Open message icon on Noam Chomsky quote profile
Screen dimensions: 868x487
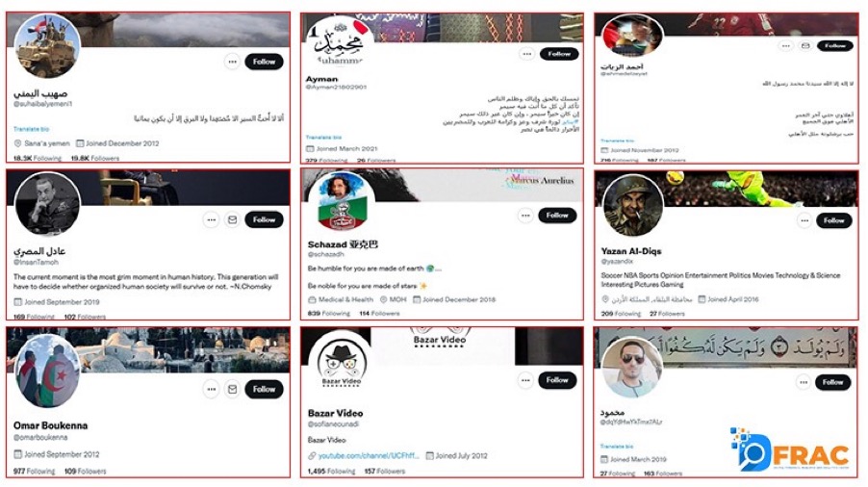(233, 219)
